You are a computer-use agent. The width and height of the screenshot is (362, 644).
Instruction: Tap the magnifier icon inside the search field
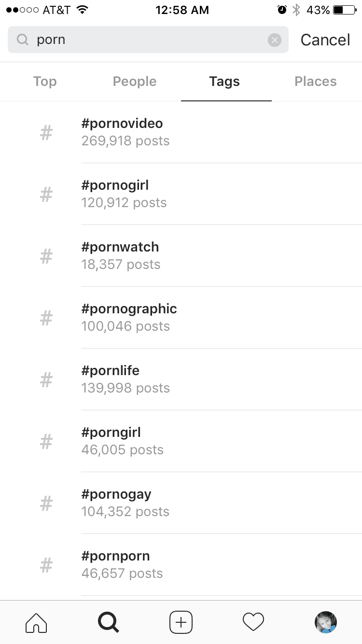tap(23, 40)
